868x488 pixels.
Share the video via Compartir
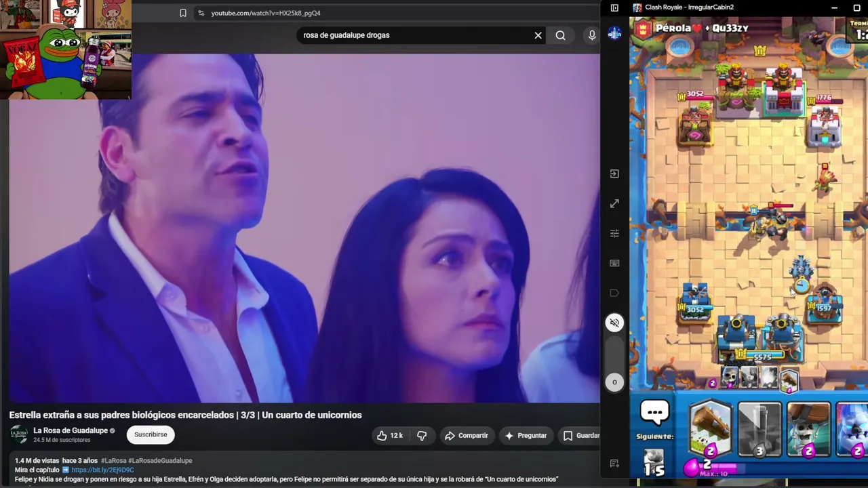click(x=466, y=436)
